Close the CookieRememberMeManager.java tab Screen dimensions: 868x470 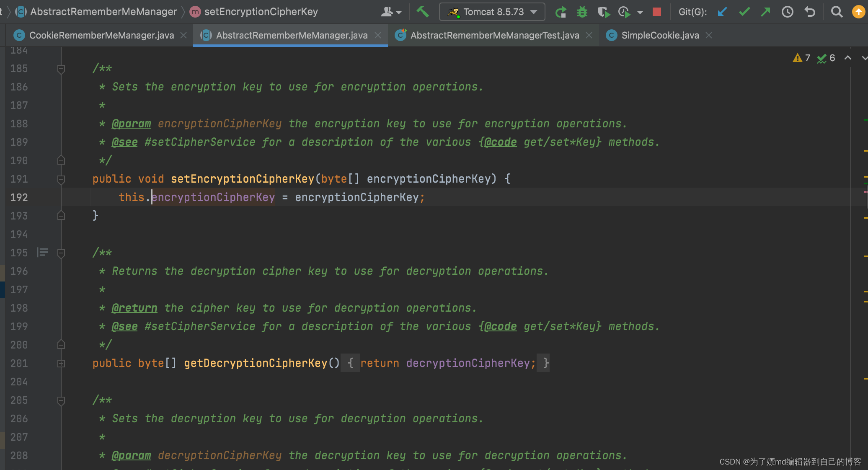183,36
